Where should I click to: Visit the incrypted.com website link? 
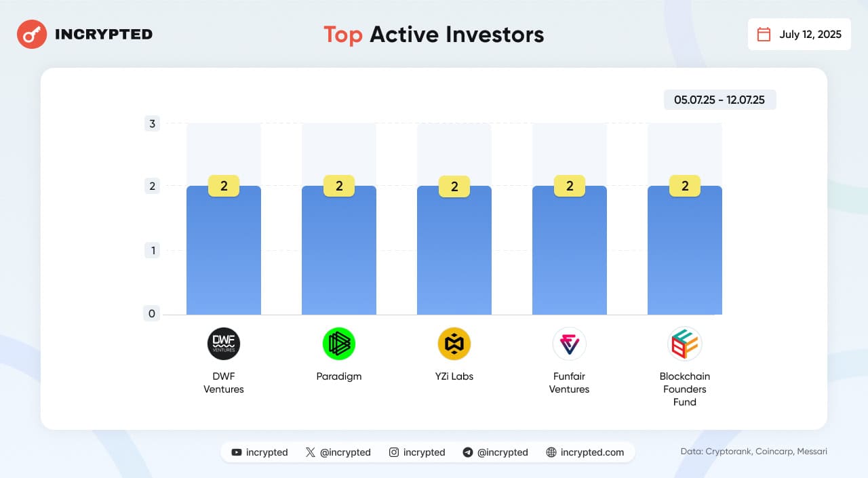(585, 452)
